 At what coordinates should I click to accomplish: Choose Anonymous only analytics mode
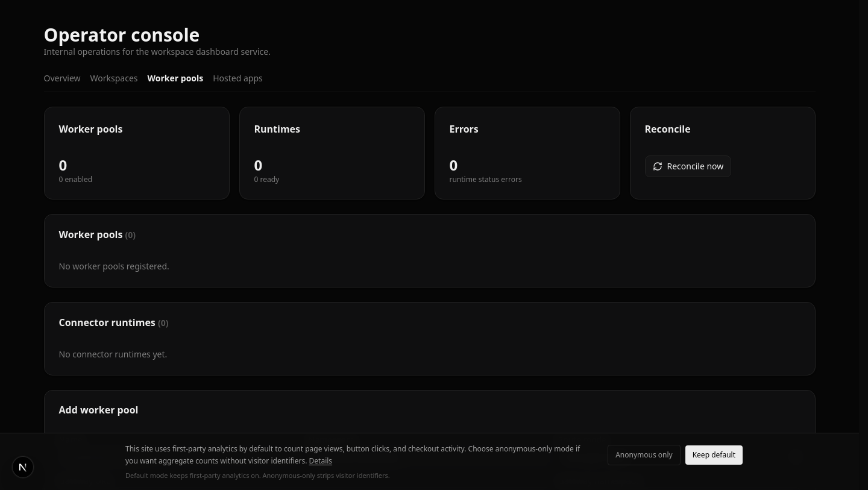(644, 455)
